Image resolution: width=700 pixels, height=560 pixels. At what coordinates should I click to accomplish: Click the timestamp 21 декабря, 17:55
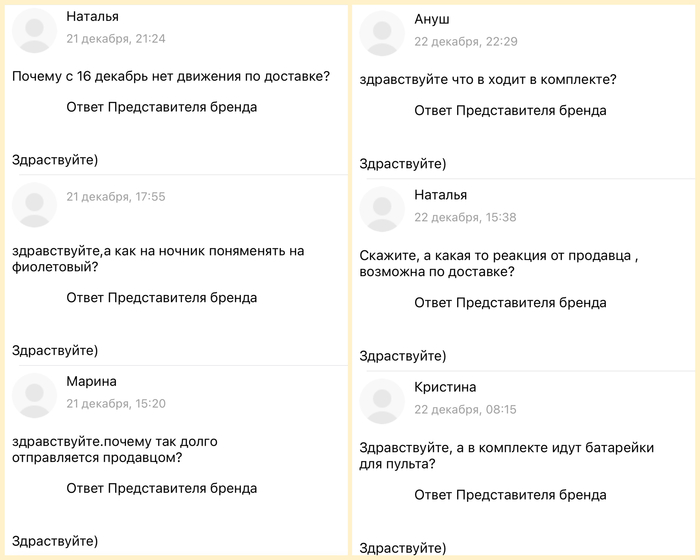point(115,197)
